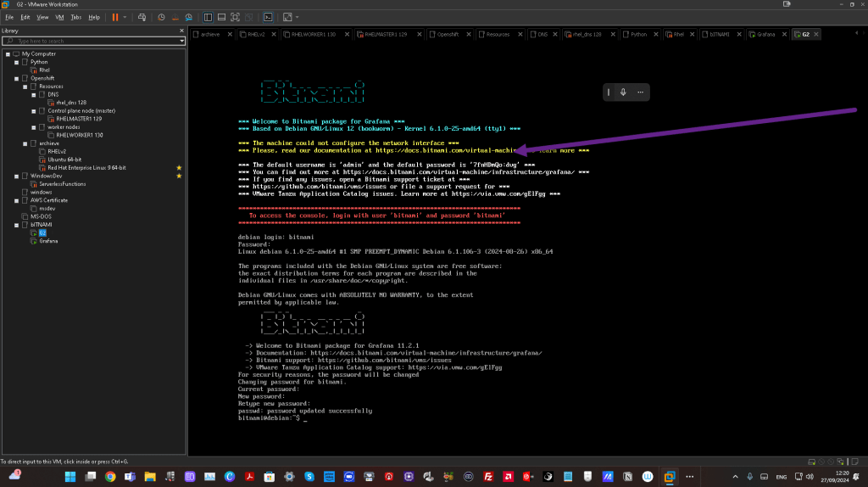Click the Unity mode toolbar icon
Viewport: 868px width, 487px height.
[x=249, y=17]
